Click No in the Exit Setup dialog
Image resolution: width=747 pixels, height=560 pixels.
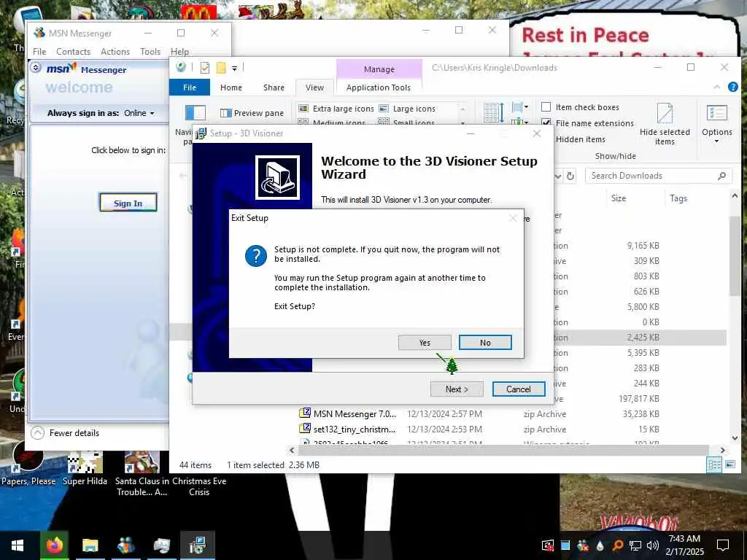(485, 343)
